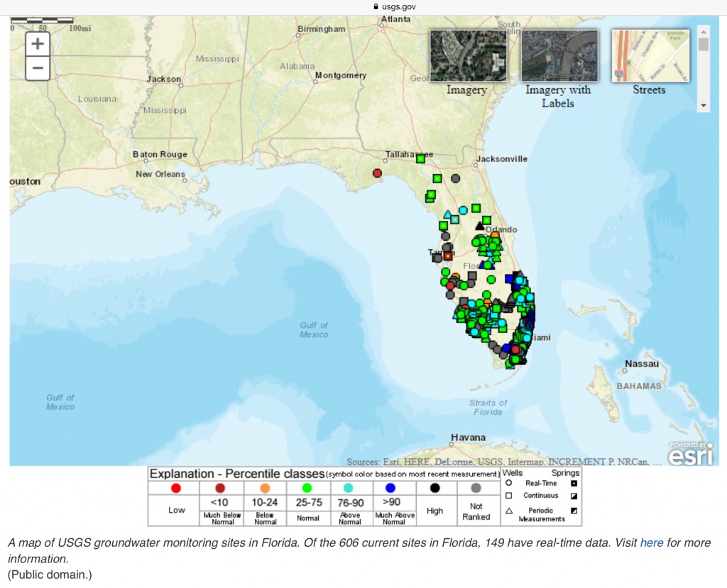Select the Streets basemap thumbnail
The height and width of the screenshot is (588, 727).
(x=649, y=56)
